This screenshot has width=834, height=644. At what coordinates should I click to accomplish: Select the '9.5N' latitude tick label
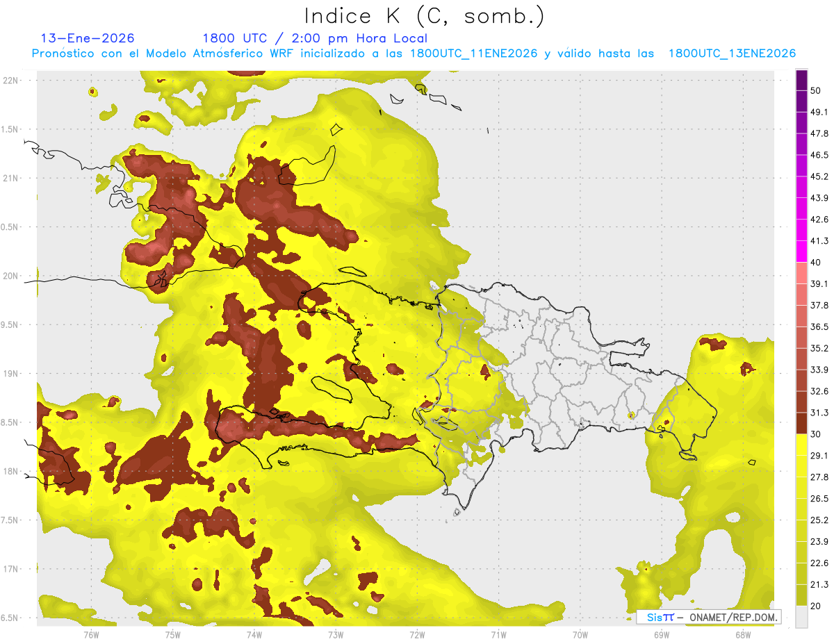click(10, 324)
